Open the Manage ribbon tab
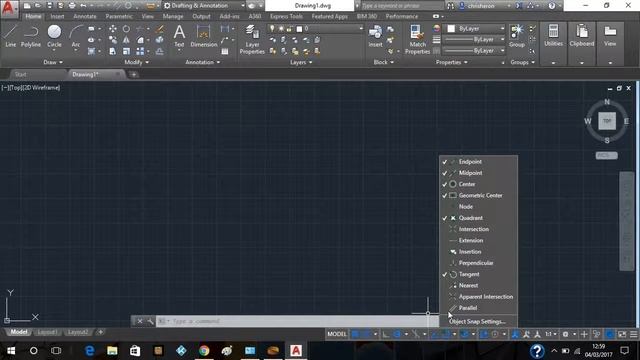The width and height of the screenshot is (640, 360). pyautogui.click(x=173, y=16)
